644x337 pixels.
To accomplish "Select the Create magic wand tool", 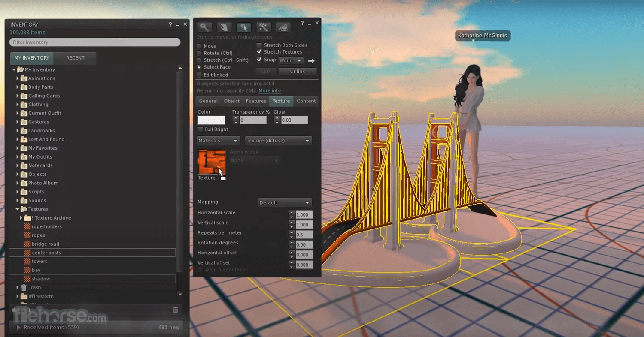I will pos(263,27).
